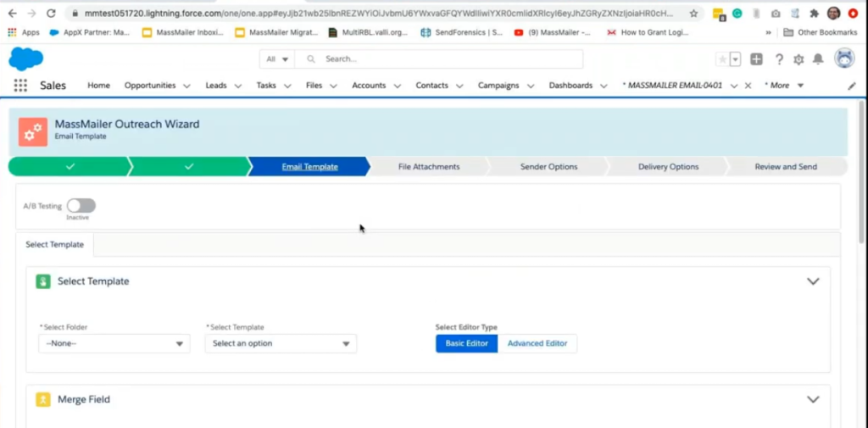
Task: Choose the Advanced Editor button
Action: [x=537, y=343]
